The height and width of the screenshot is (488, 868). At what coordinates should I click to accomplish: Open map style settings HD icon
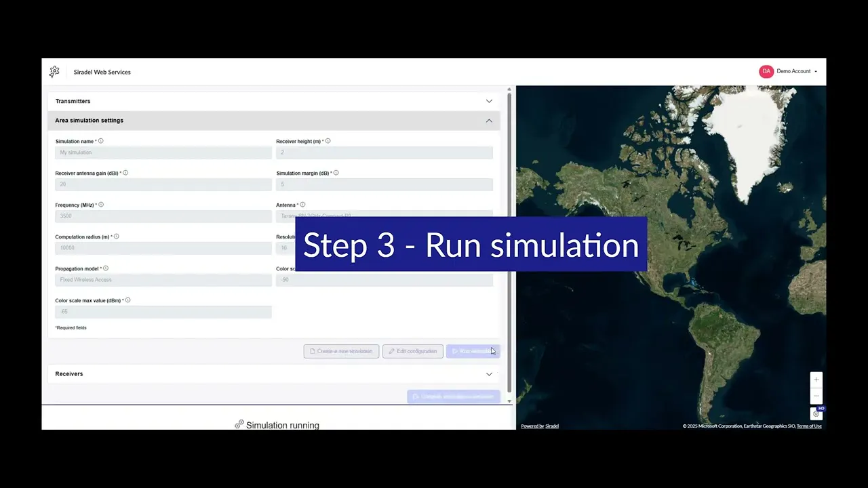(816, 413)
